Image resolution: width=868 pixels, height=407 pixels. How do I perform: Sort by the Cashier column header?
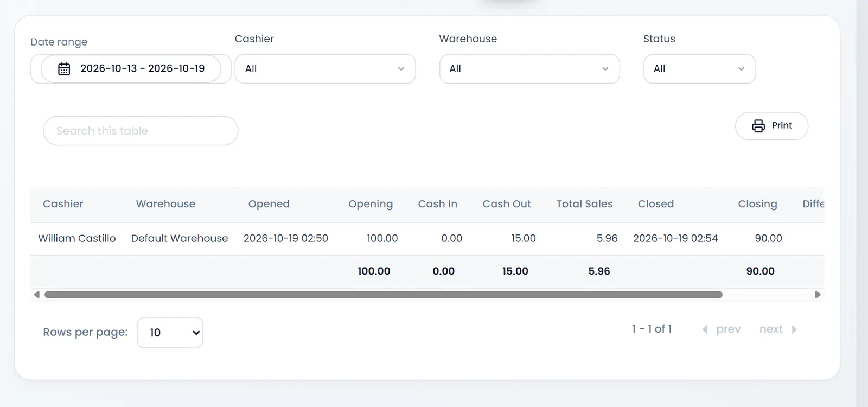tap(63, 204)
